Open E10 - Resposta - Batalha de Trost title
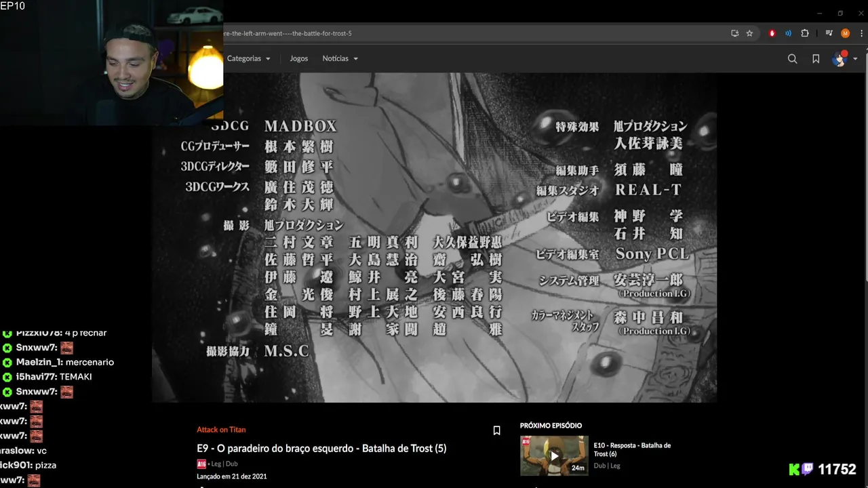868x488 pixels. coord(632,449)
